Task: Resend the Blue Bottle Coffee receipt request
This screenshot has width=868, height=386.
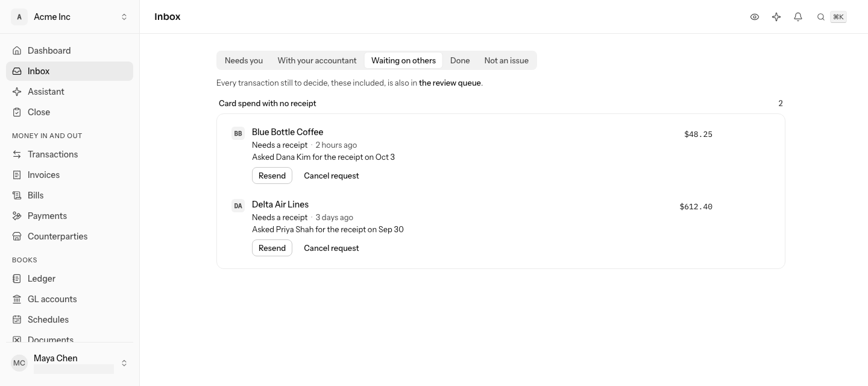Action: point(272,176)
